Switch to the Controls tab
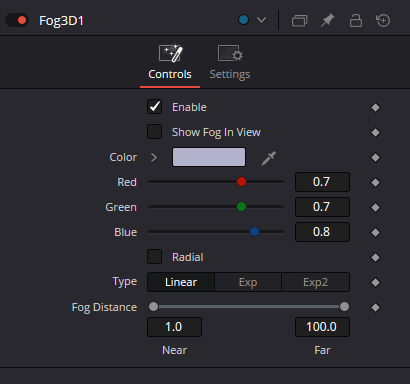Screen dimensions: 410x384 coord(170,63)
